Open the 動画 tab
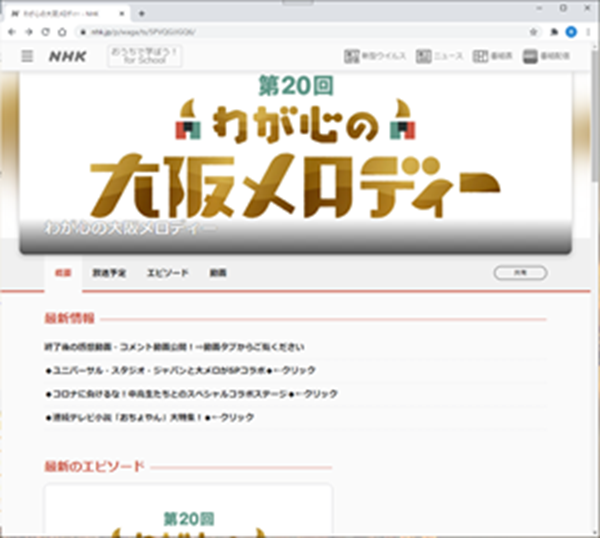This screenshot has height=538, width=600. (x=217, y=273)
